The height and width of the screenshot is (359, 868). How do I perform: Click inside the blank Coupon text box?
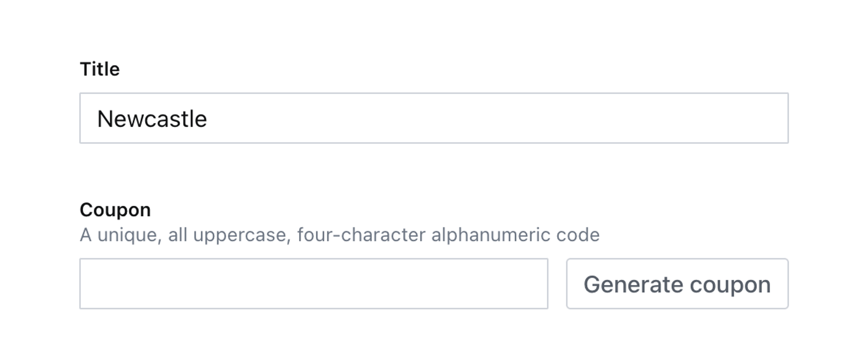(314, 284)
